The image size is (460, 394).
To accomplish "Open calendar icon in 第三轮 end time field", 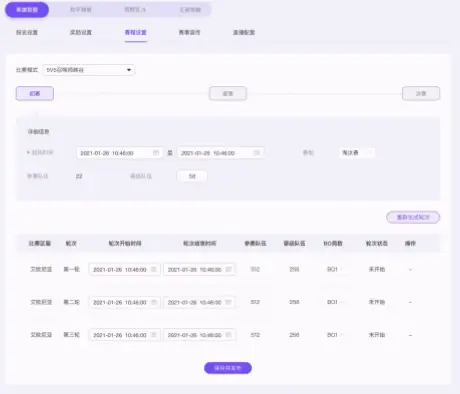I will [228, 335].
